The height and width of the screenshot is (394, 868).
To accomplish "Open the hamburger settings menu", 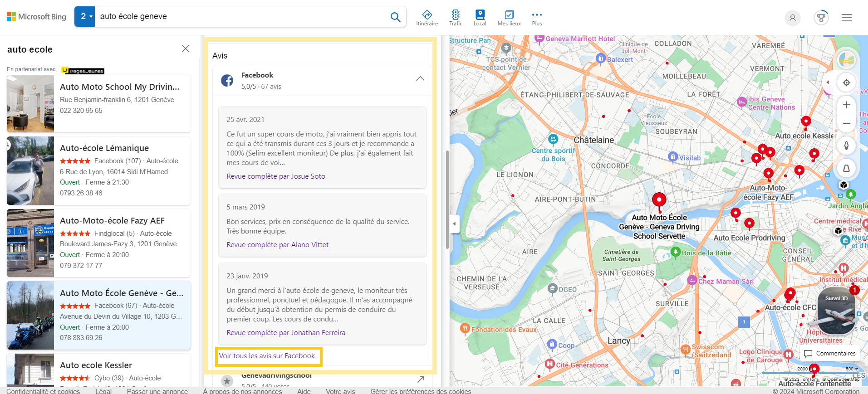I will 847,18.
